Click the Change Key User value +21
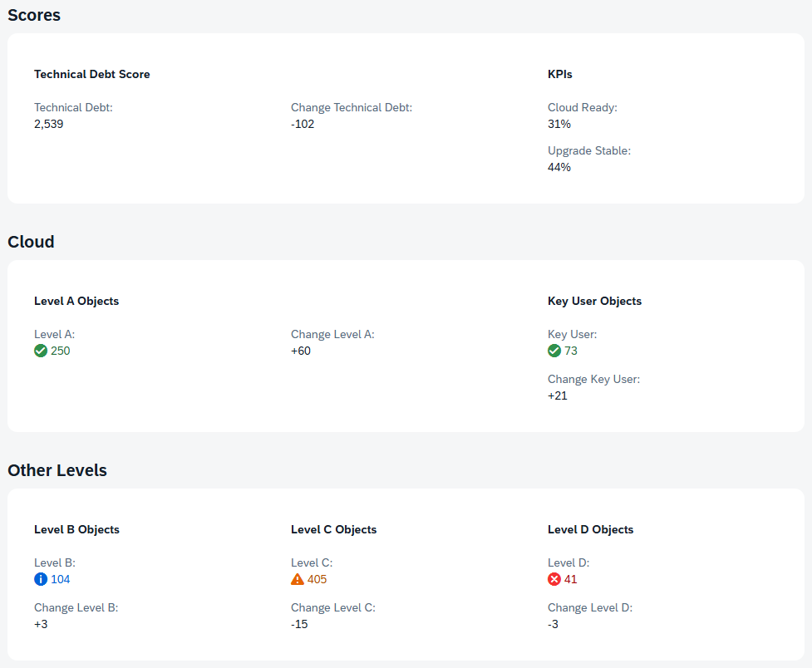 coord(558,396)
